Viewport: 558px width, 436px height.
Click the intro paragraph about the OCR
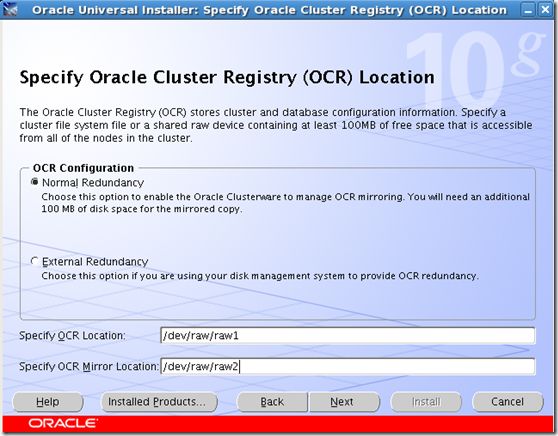tap(276, 125)
